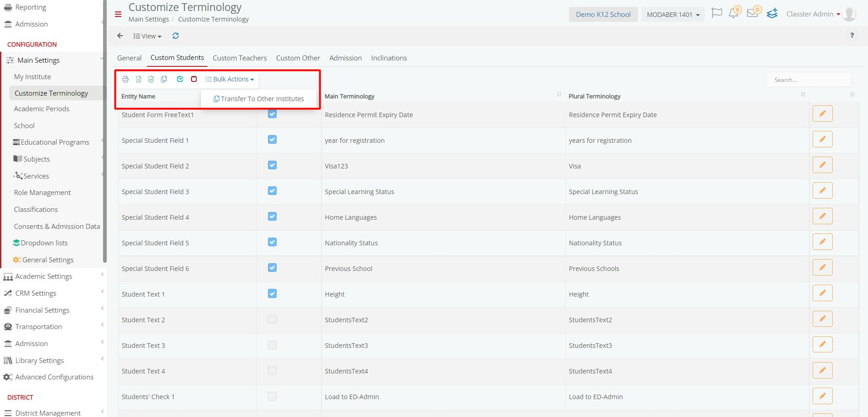Focus the Search input field
Image resolution: width=868 pixels, height=417 pixels.
coord(808,80)
